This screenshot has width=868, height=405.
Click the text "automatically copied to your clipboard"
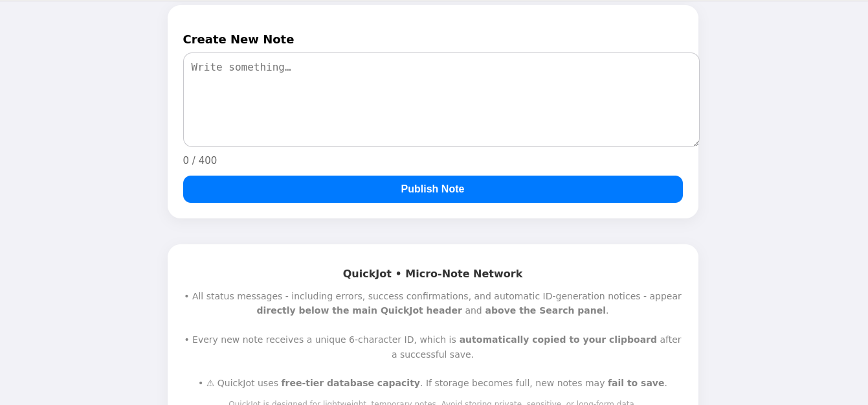click(558, 340)
